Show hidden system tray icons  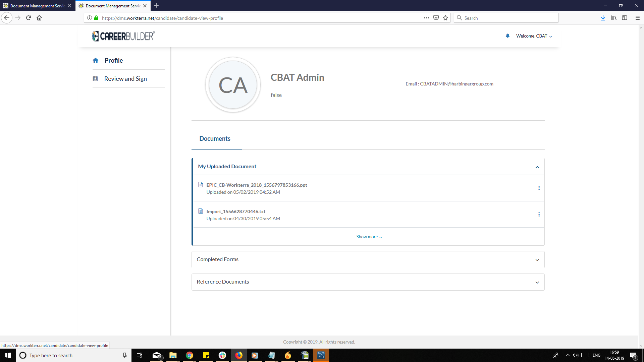click(568, 355)
